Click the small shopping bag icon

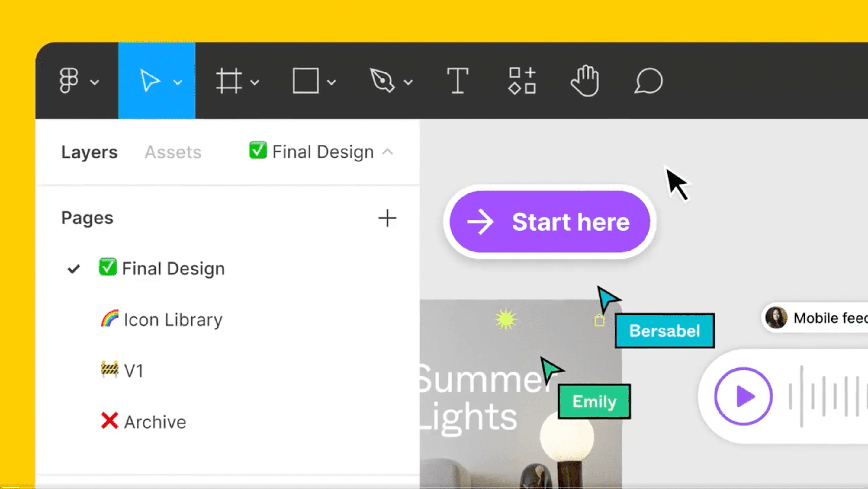point(599,320)
